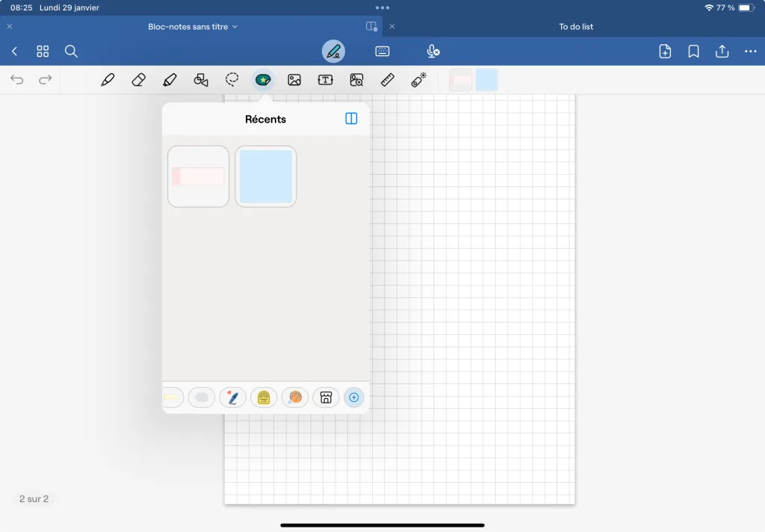Switch to the To do list tab
Viewport: 765px width, 532px height.
pos(576,27)
